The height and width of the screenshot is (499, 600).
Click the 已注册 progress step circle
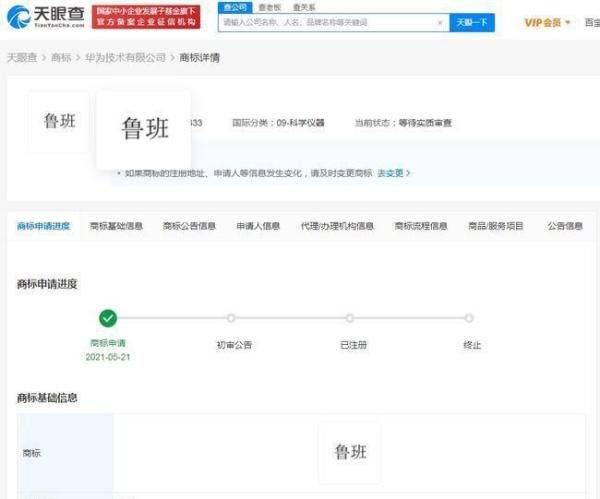(350, 318)
